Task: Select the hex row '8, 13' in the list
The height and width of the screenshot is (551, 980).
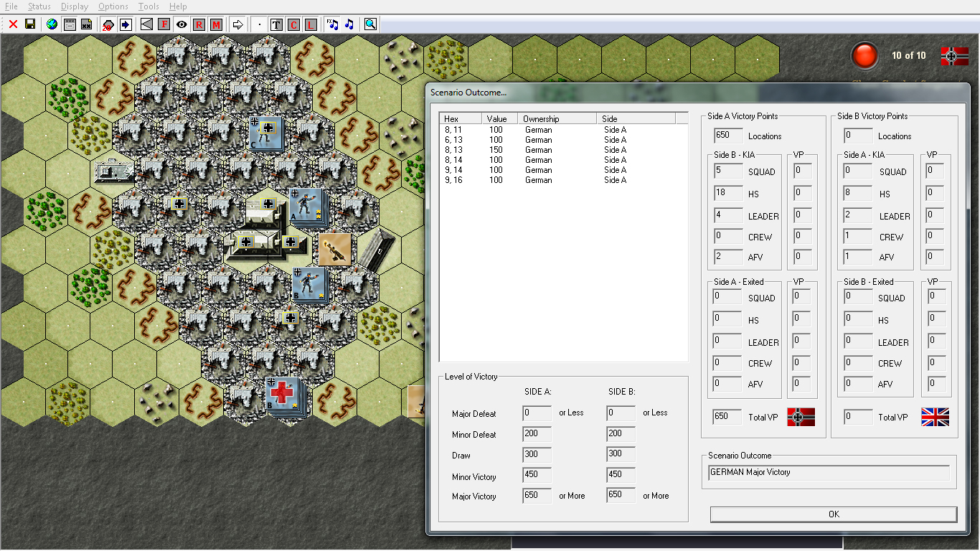Action: click(x=502, y=149)
